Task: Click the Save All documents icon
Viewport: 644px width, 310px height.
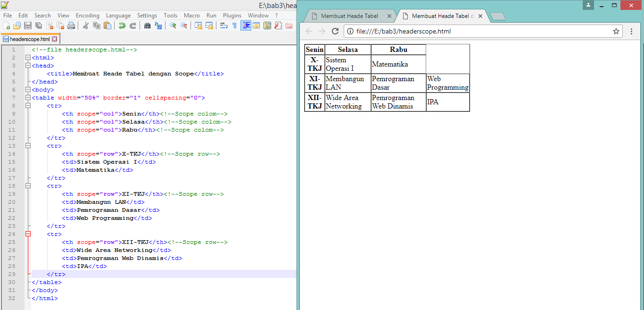Action: coord(39,25)
